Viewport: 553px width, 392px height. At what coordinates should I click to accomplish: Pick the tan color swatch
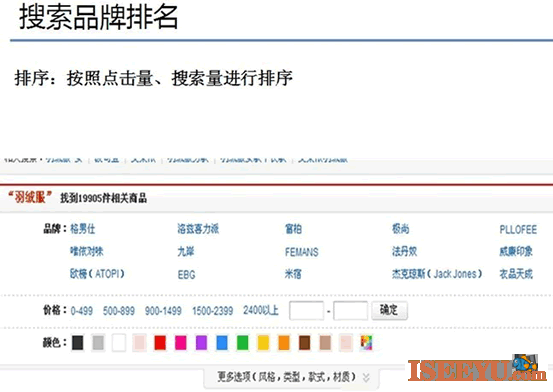[325, 343]
